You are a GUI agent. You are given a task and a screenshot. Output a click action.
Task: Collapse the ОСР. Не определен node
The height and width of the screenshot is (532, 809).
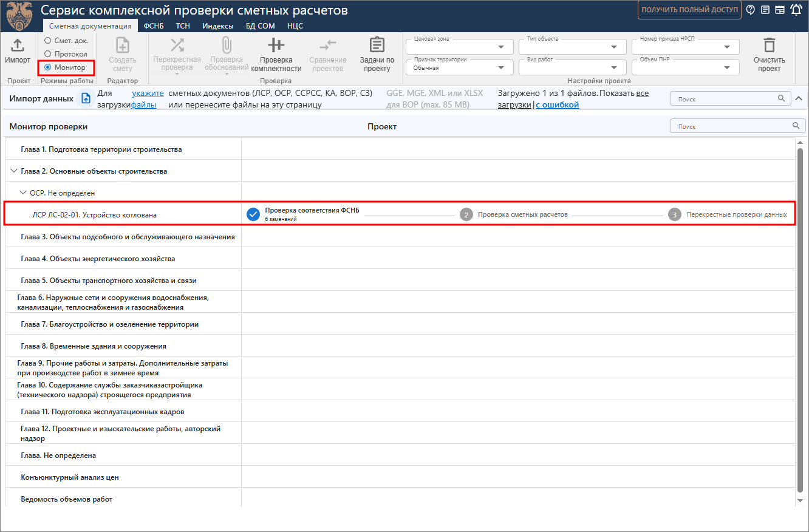pyautogui.click(x=24, y=193)
